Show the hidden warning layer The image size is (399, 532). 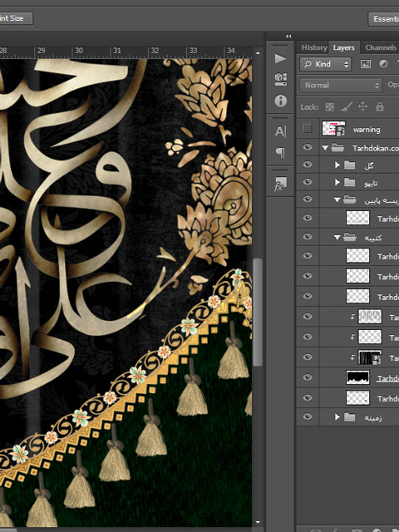point(307,128)
